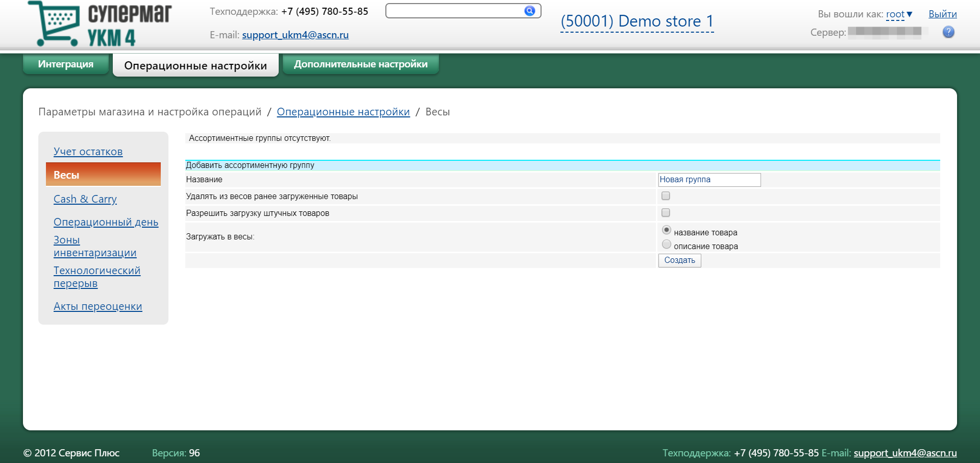Open the Операционные настройки tab
This screenshot has height=463, width=980.
tap(195, 65)
